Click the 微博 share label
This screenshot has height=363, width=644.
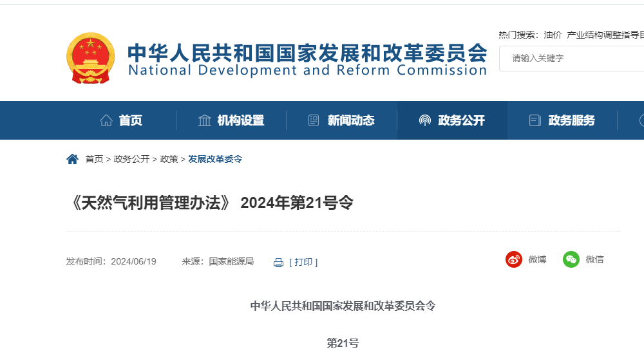tap(537, 259)
